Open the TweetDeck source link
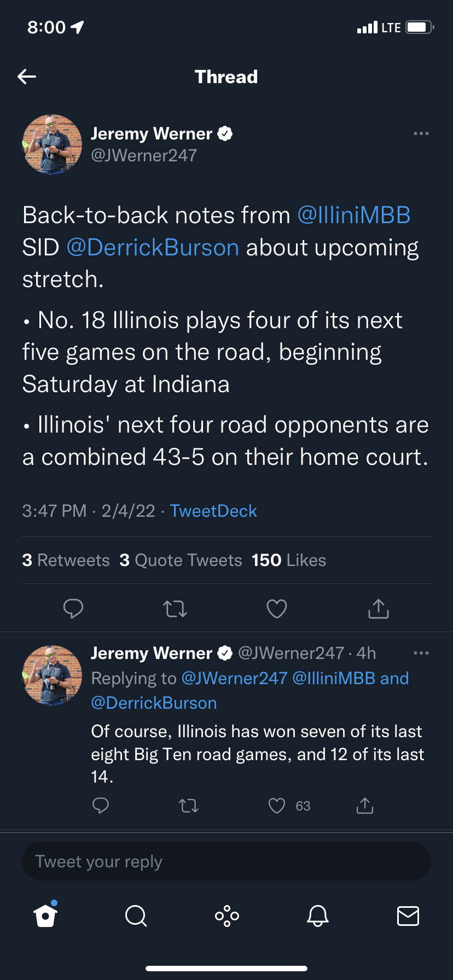The width and height of the screenshot is (453, 980). tap(213, 511)
